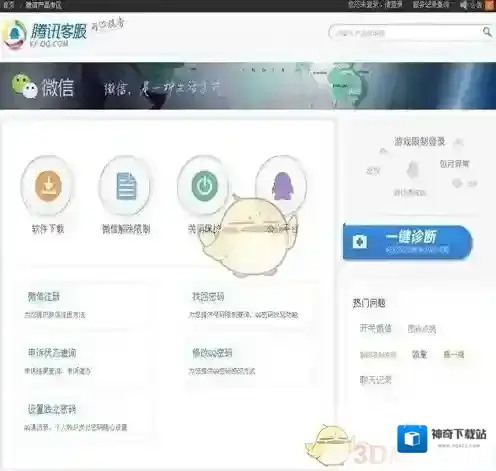Open the 微信产品专区 breadcrumb link
Viewport: 496px width, 471px height.
pos(43,5)
